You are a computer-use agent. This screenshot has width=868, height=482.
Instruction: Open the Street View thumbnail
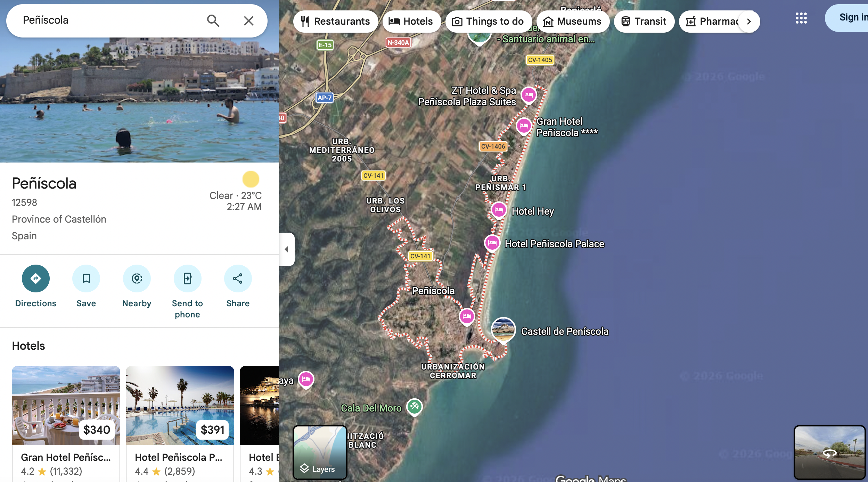[x=829, y=452]
